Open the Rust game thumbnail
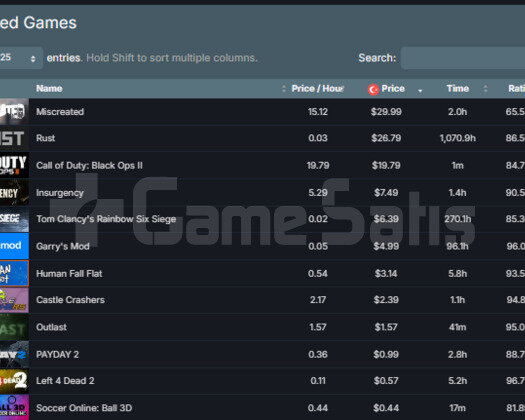Viewport: 525px width, 420px height. 14,138
